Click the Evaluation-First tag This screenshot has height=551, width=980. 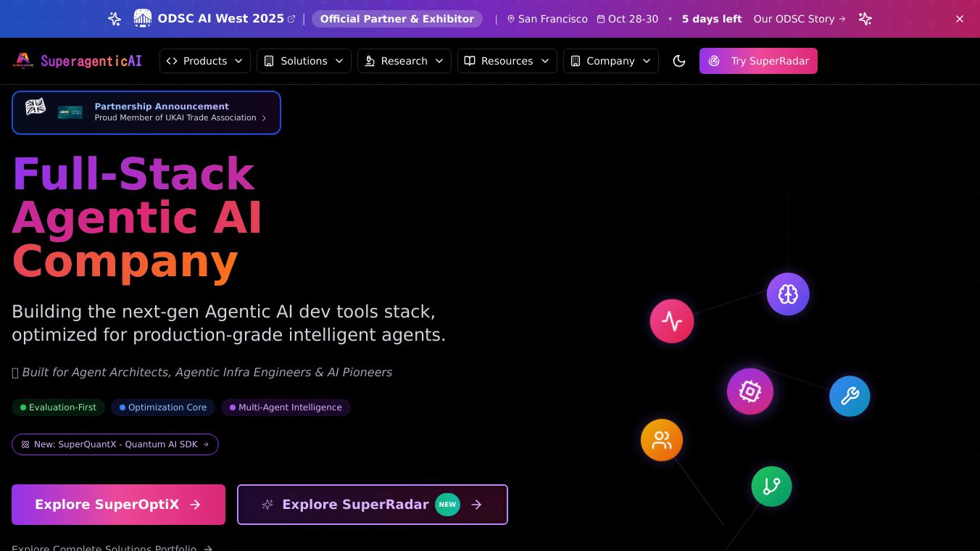point(58,407)
